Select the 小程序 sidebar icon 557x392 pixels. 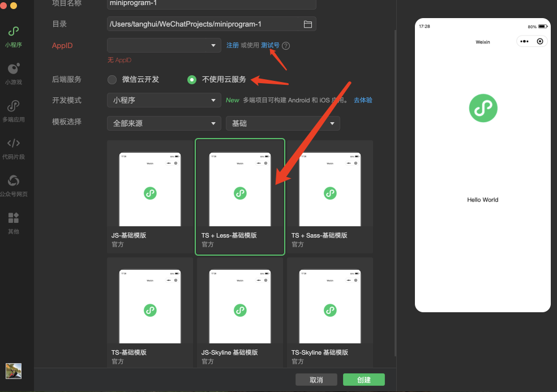click(x=14, y=32)
